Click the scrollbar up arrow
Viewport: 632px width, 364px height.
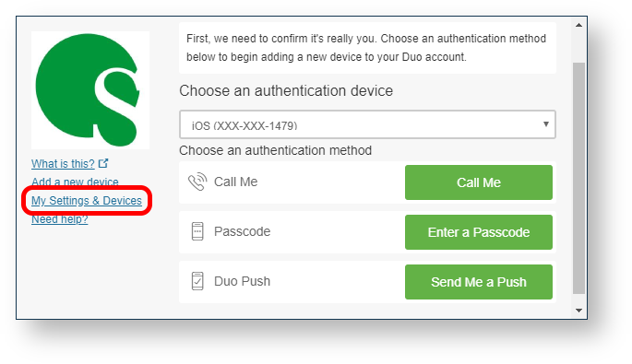pos(578,26)
